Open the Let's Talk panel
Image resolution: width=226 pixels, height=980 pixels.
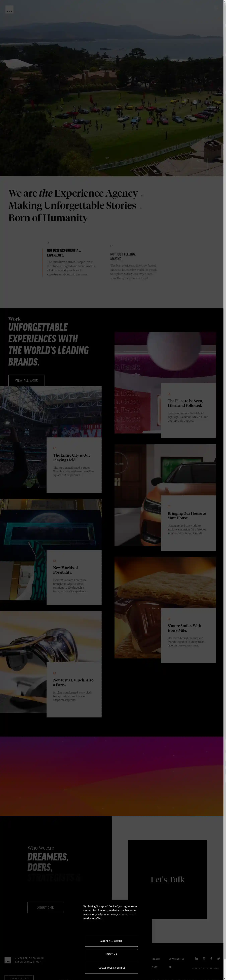pos(168,879)
